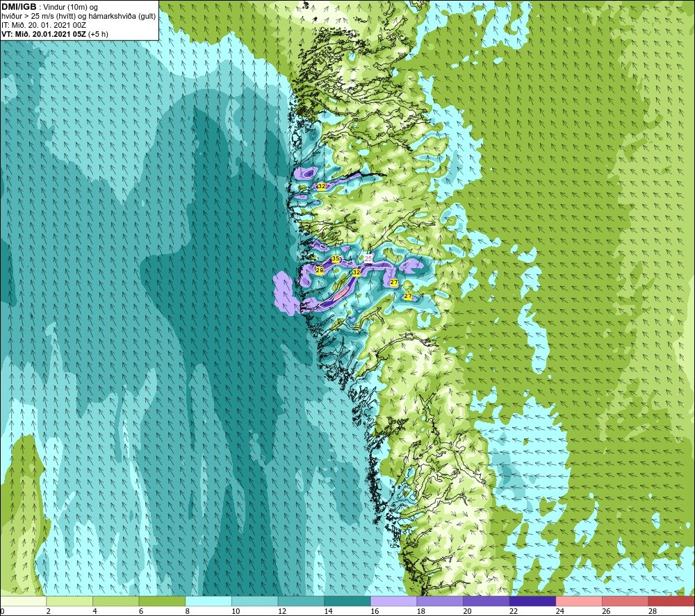This screenshot has width=695, height=616.
Task: Click the 27 gust label nearest the 32 label
Action: (x=394, y=282)
